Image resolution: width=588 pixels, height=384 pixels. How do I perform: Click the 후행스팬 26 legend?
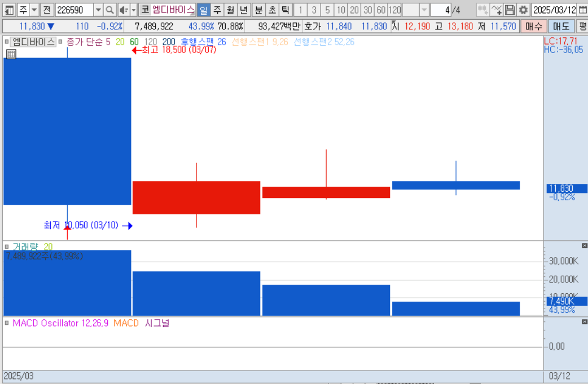pos(203,42)
